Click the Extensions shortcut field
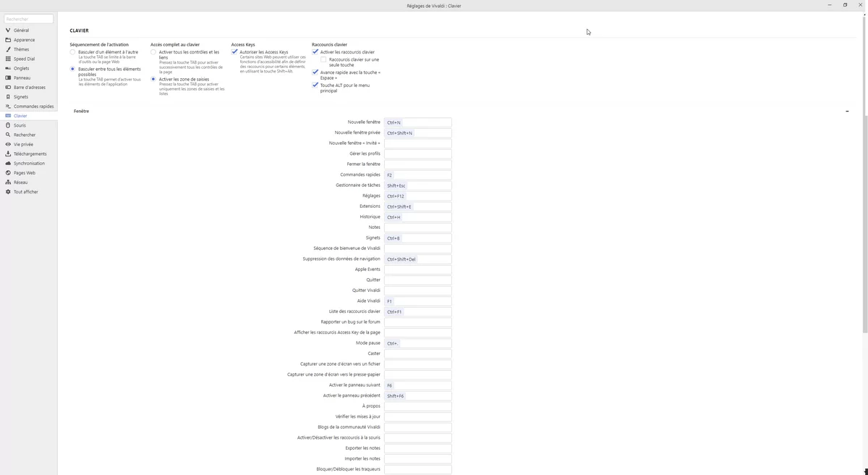This screenshot has height=475, width=868. point(418,206)
